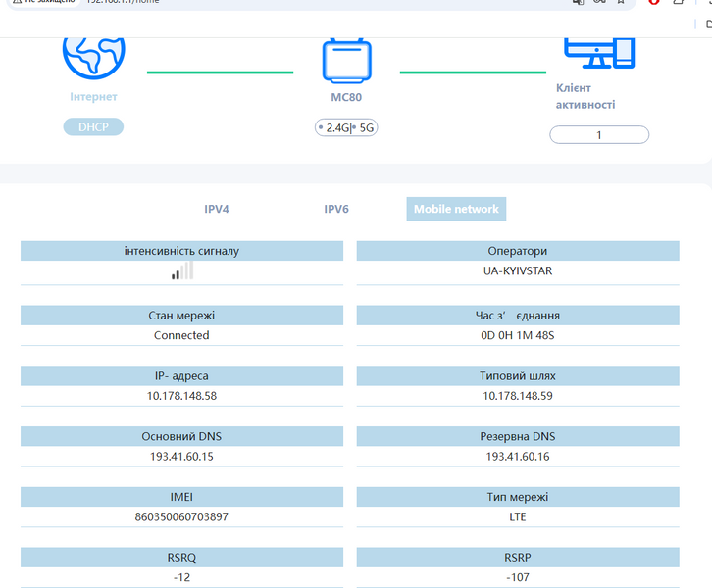
Task: Open the client devices computer icon
Action: pos(599,53)
